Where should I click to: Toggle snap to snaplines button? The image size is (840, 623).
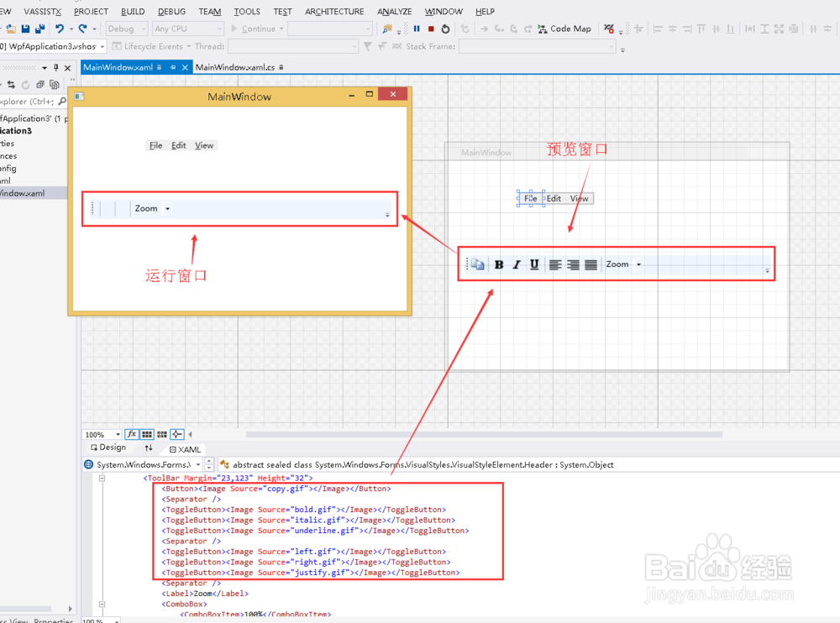click(x=177, y=434)
